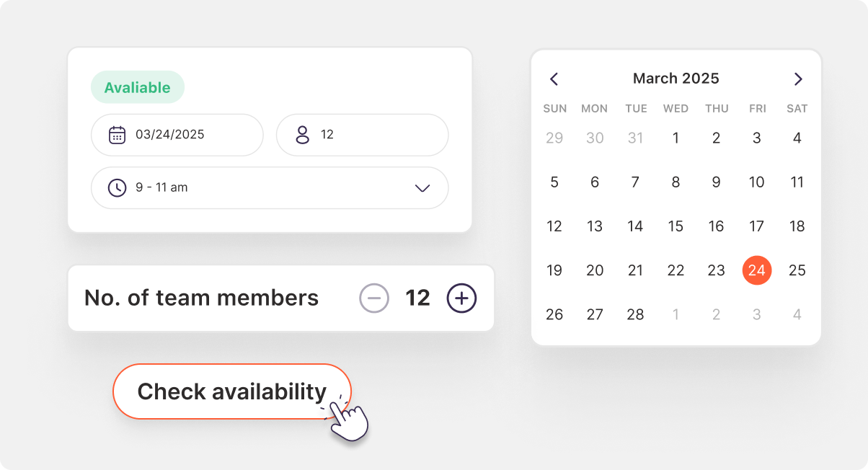Decrease number of team members
The width and height of the screenshot is (868, 470).
(x=374, y=298)
